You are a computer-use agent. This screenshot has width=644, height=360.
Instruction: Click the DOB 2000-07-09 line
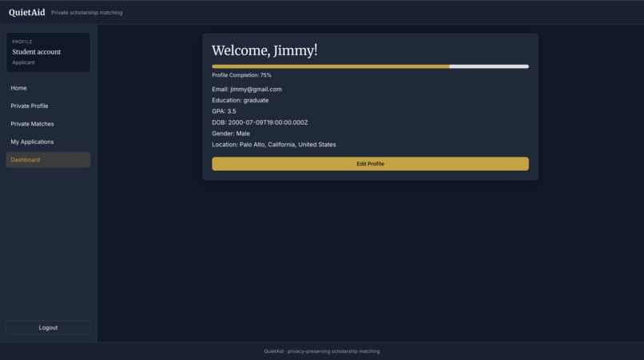point(260,122)
